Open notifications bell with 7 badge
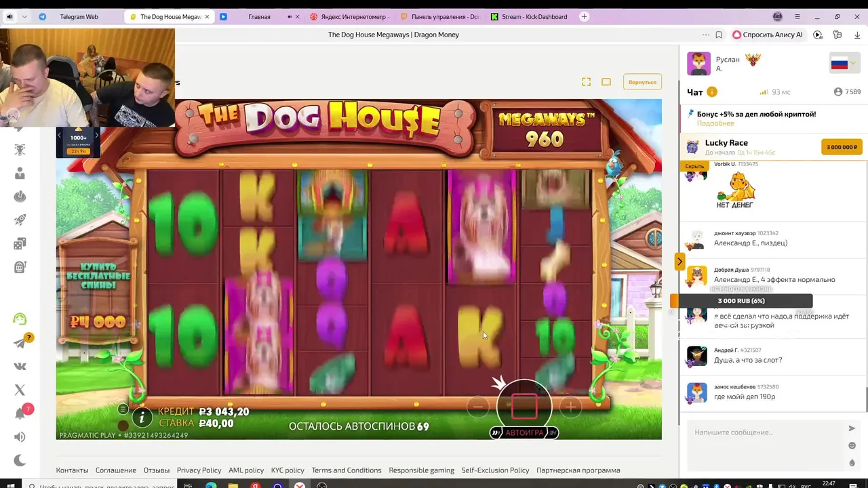The width and height of the screenshot is (868, 488). (20, 413)
